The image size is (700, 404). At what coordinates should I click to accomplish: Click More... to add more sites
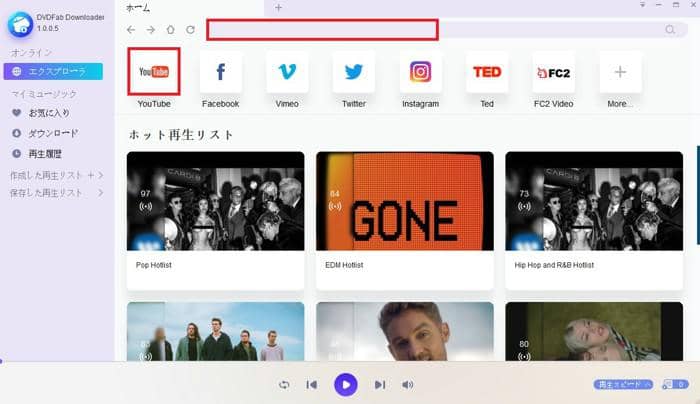point(620,72)
